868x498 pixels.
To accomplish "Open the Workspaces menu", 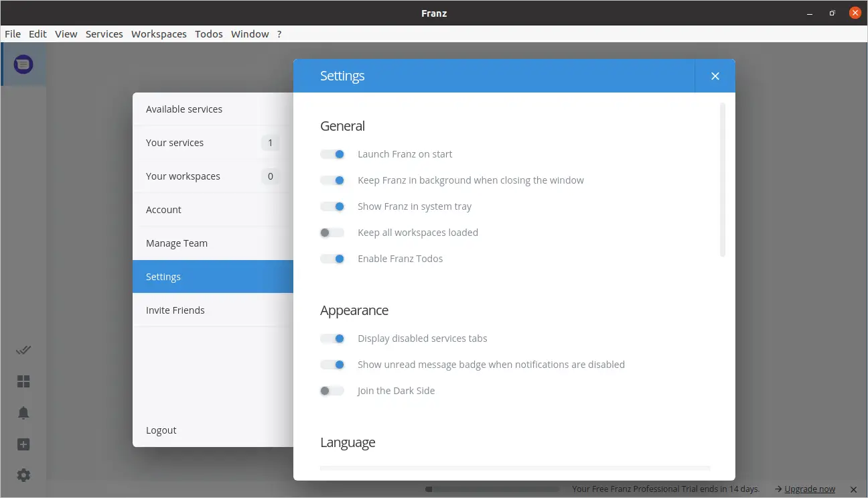I will [x=159, y=34].
